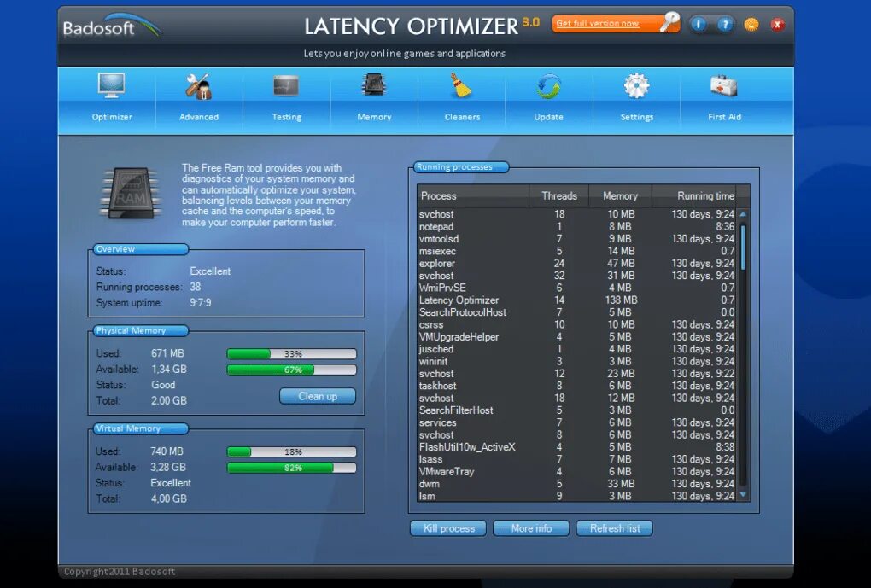This screenshot has height=588, width=871.
Task: Select the dwm process row
Action: 576,484
